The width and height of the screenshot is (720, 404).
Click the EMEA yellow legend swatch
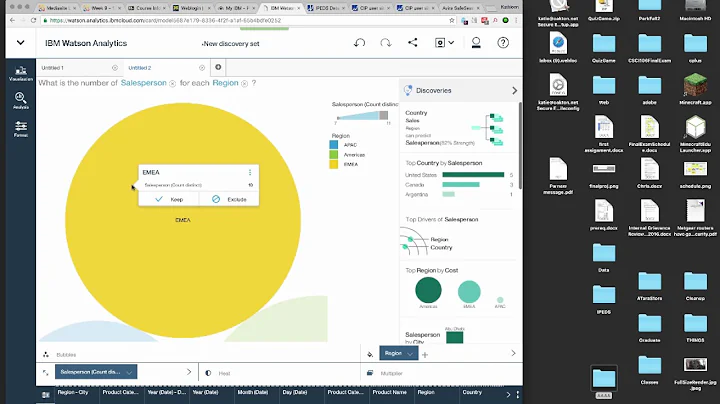click(334, 164)
